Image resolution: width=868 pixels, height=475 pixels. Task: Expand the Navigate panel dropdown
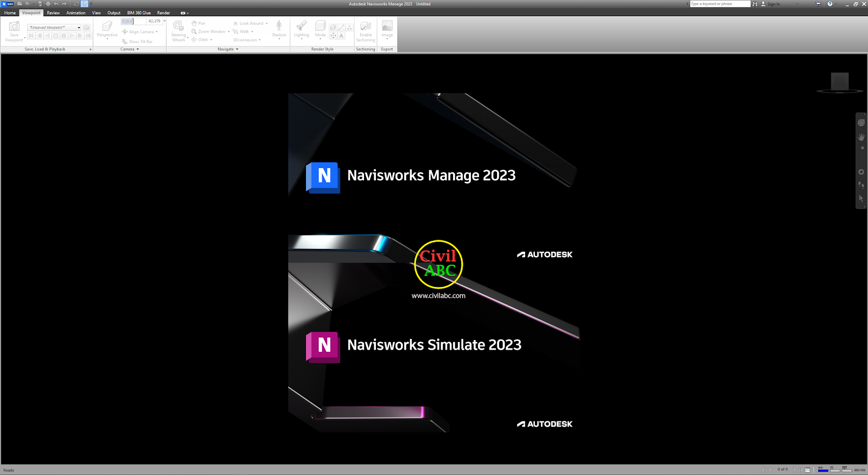pyautogui.click(x=237, y=49)
